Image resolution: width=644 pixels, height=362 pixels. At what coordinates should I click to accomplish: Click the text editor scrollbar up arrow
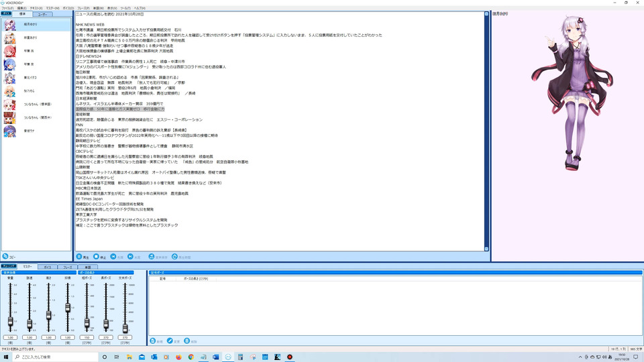486,14
